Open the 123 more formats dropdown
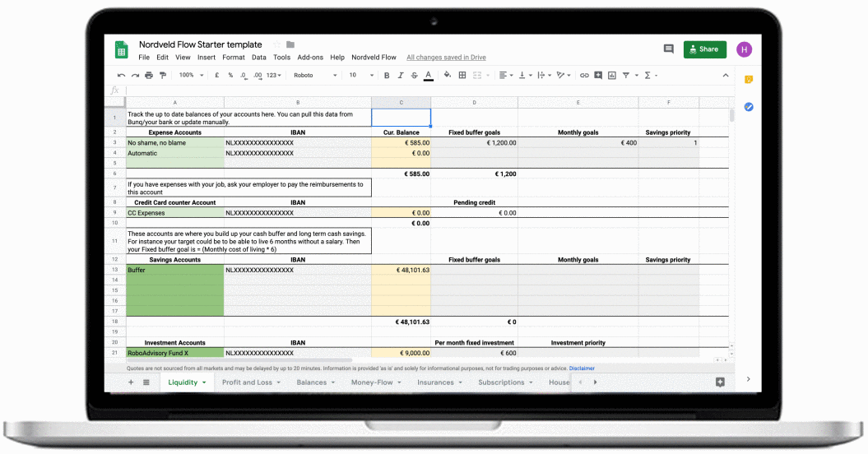This screenshot has width=868, height=454. coord(274,76)
